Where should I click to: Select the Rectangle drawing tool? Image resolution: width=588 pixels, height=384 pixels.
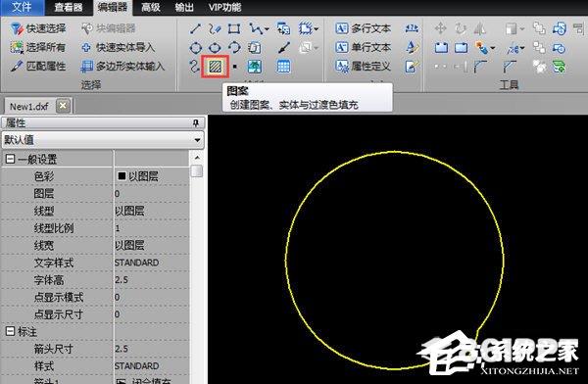coord(234,28)
